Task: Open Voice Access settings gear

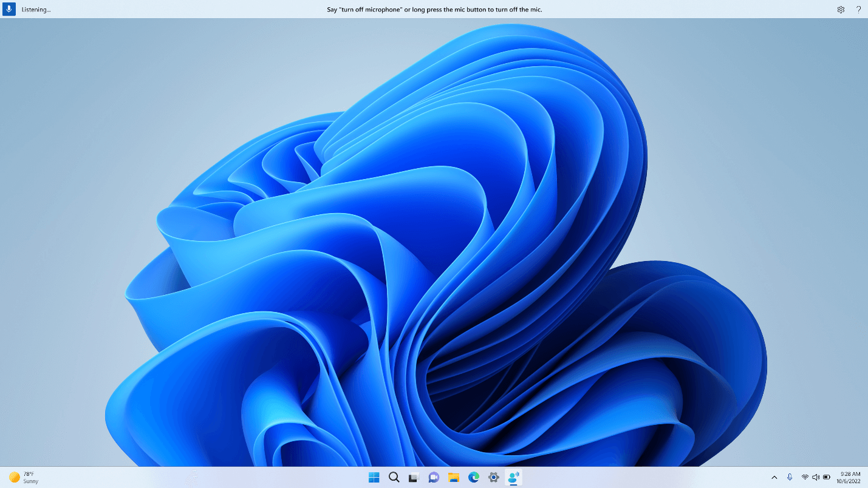Action: [841, 9]
